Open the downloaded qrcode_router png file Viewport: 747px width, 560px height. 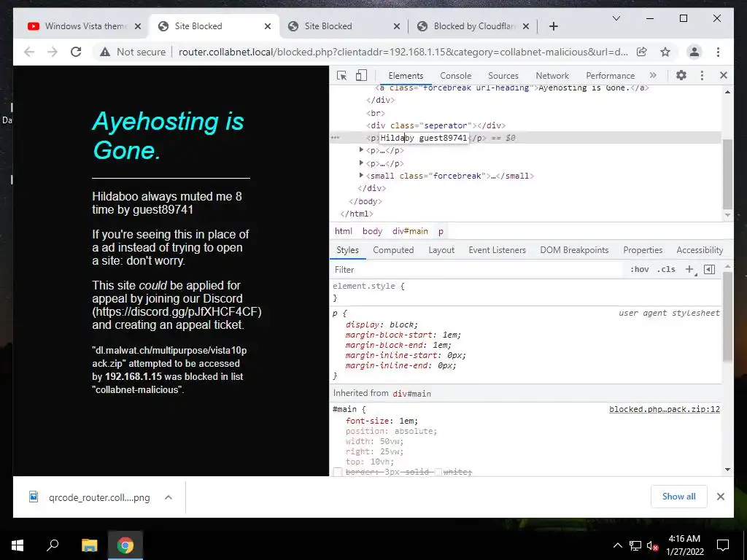pos(90,497)
